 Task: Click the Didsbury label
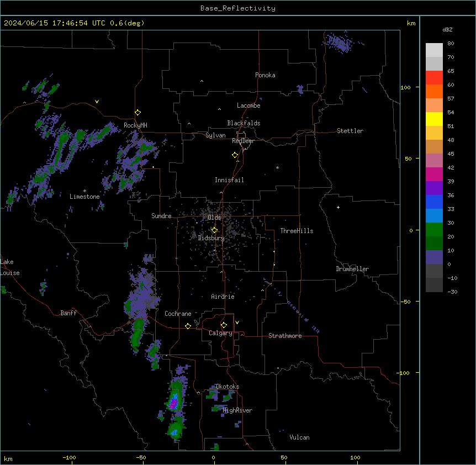[x=211, y=238]
